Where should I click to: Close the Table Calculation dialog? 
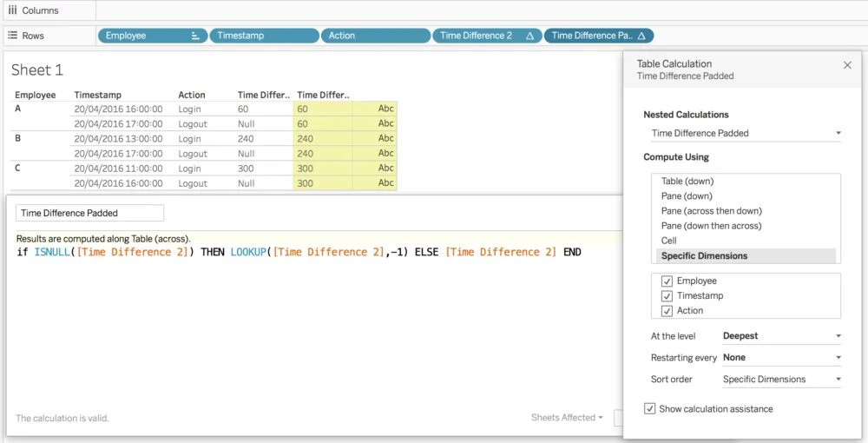click(847, 65)
